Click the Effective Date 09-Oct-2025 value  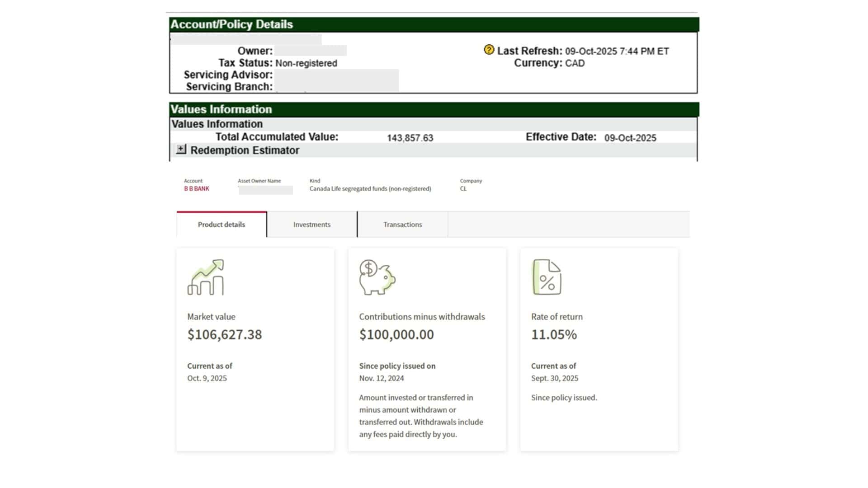[630, 138]
